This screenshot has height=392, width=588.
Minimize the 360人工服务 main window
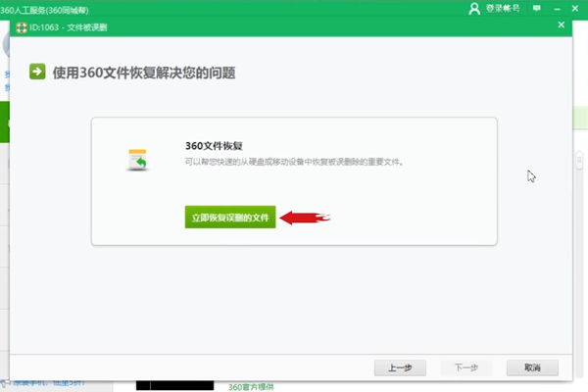click(557, 9)
